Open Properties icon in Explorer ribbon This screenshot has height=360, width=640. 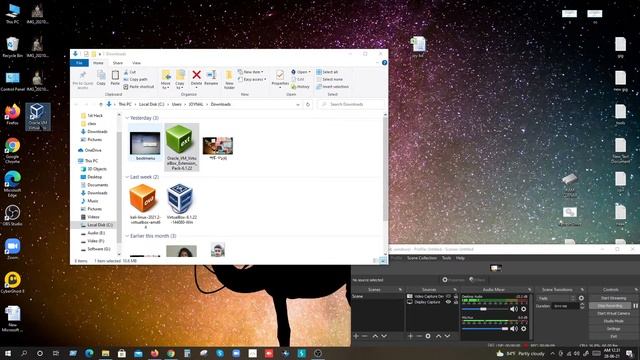coord(280,75)
